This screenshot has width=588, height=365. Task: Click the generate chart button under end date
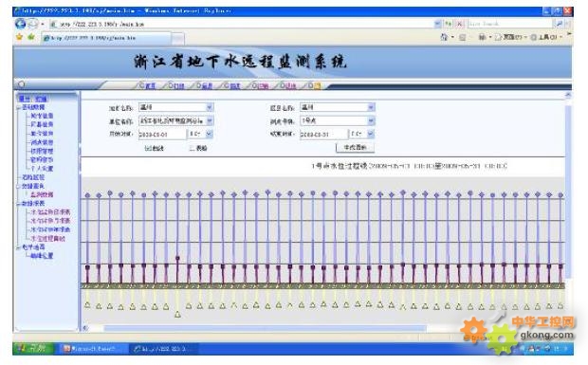click(355, 147)
